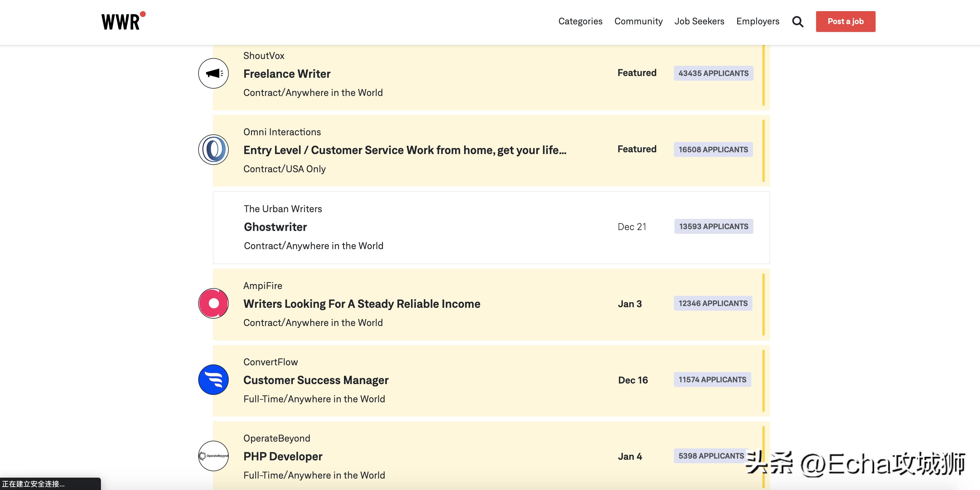
Task: Open the Entry Level Customer Service listing
Action: [404, 150]
